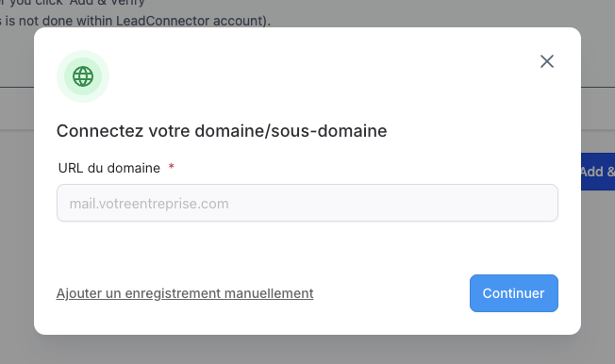Dismiss the modal with the X icon
Screen dimensions: 615x364
pyautogui.click(x=547, y=61)
